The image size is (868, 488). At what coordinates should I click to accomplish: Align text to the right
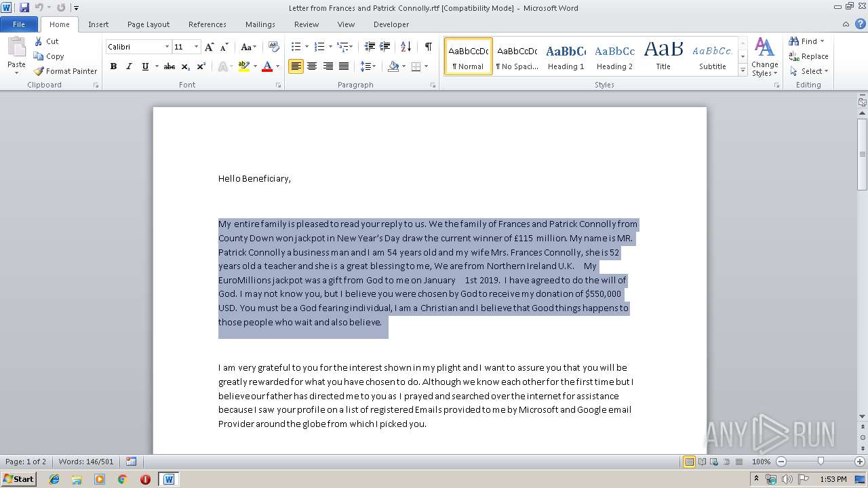pyautogui.click(x=328, y=66)
